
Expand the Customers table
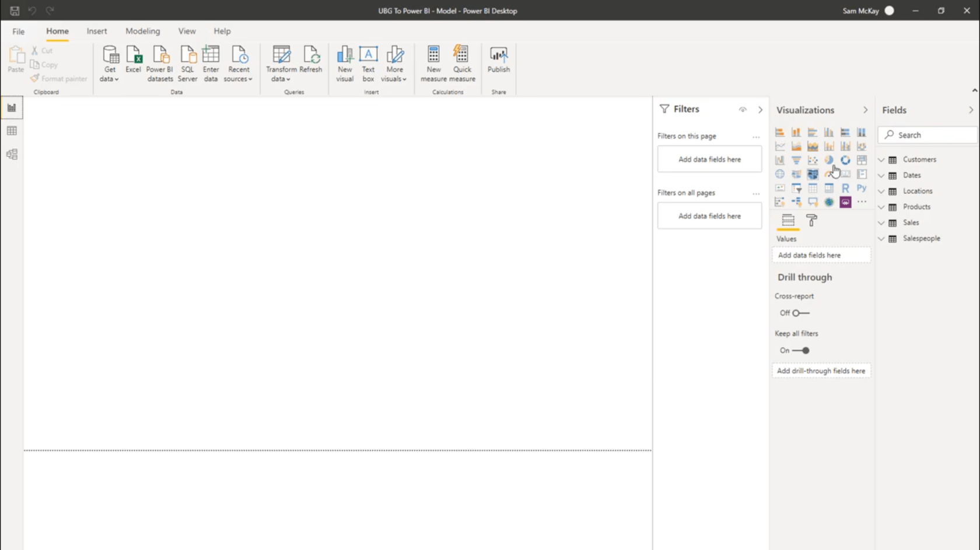click(881, 159)
